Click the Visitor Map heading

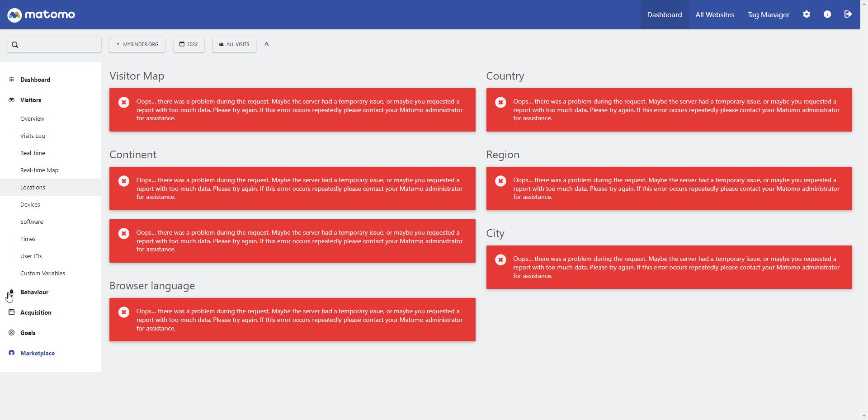(x=137, y=76)
